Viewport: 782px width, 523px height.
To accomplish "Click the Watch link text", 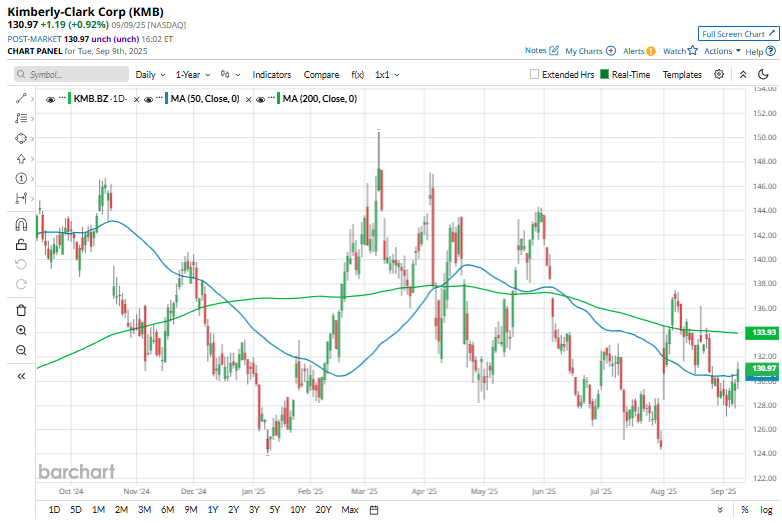I will pyautogui.click(x=674, y=51).
